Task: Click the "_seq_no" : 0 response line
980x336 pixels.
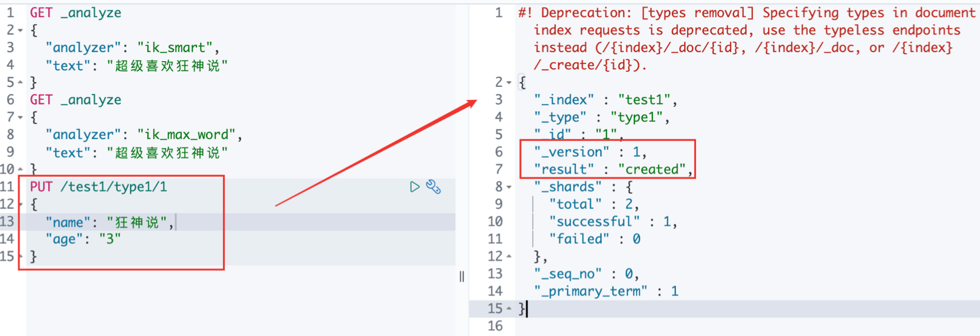Action: (x=586, y=274)
